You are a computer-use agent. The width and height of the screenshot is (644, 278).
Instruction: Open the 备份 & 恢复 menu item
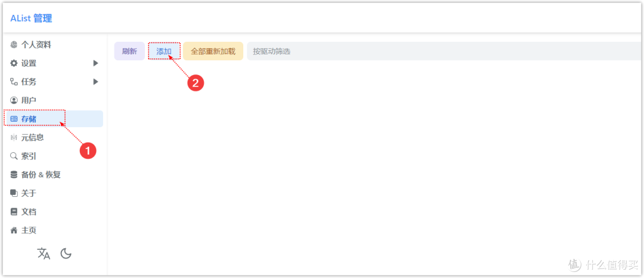(54, 175)
